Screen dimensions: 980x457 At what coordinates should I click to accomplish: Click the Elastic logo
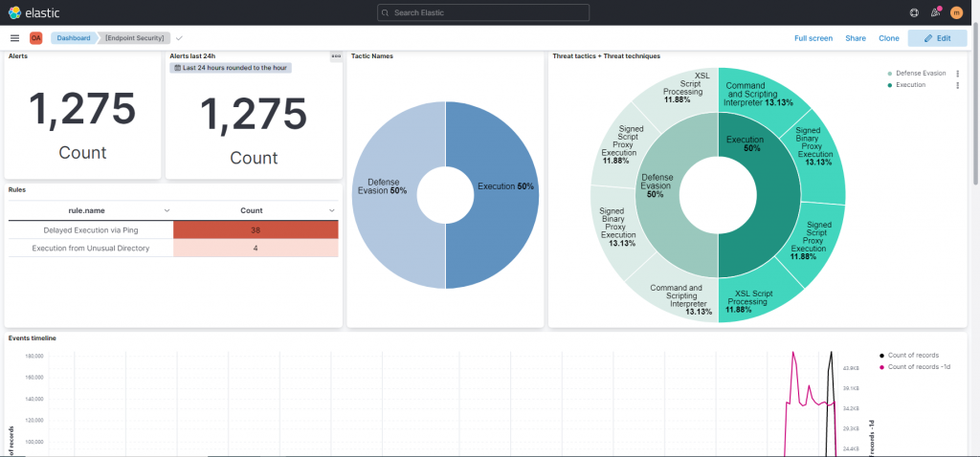(x=34, y=11)
